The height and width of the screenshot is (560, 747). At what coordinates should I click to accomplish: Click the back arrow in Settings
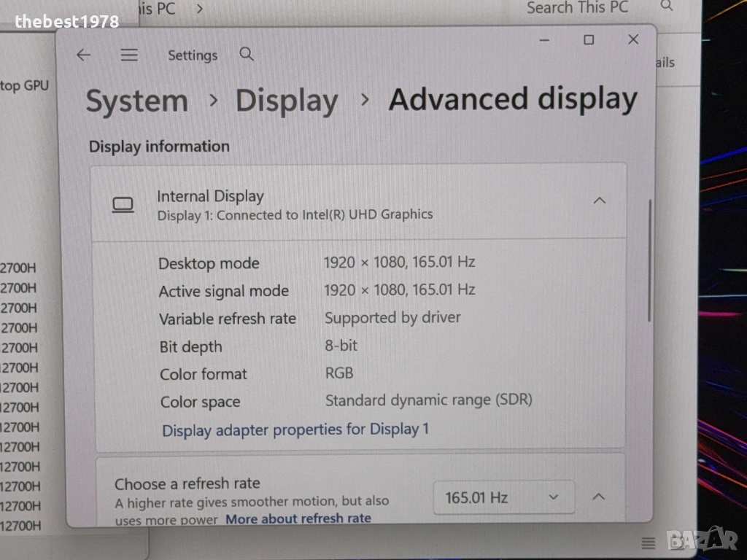coord(84,55)
